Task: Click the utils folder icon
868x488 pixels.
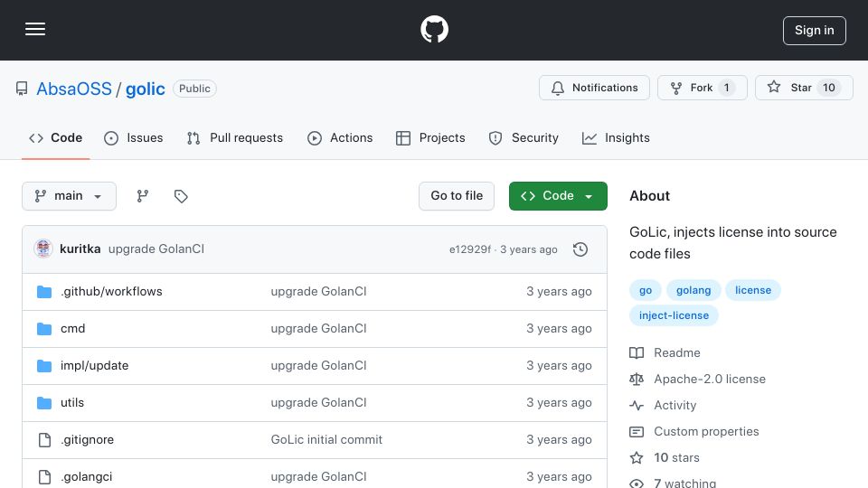Action: click(x=44, y=403)
